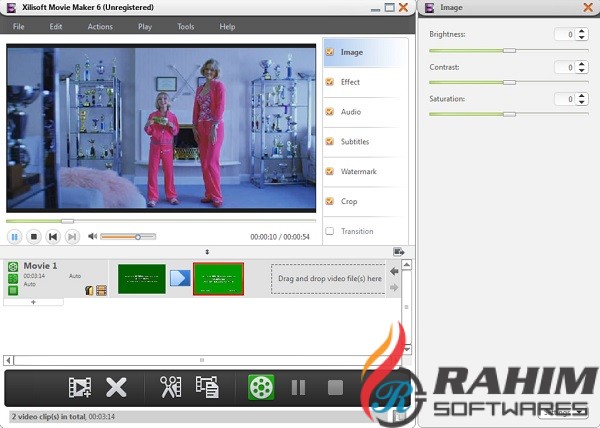The height and width of the screenshot is (428, 600).
Task: Open the Actions menu
Action: (x=100, y=26)
